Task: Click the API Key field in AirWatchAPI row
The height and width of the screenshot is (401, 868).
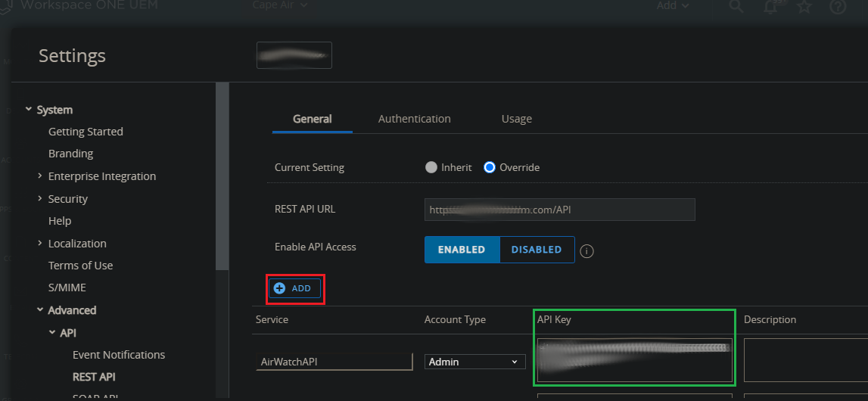Action: tap(634, 360)
